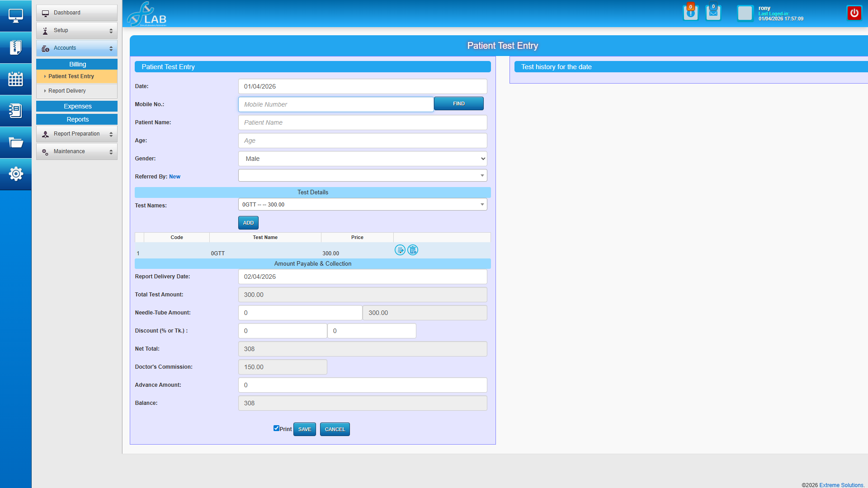Image resolution: width=868 pixels, height=488 pixels.
Task: Expand the Setup menu
Action: click(76, 30)
